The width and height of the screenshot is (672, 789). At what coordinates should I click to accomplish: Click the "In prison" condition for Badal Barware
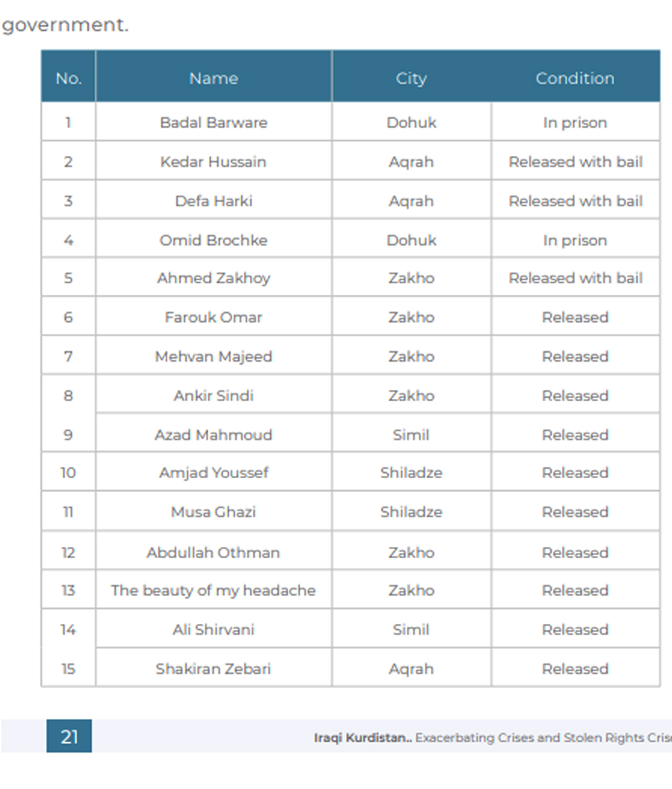pyautogui.click(x=575, y=123)
